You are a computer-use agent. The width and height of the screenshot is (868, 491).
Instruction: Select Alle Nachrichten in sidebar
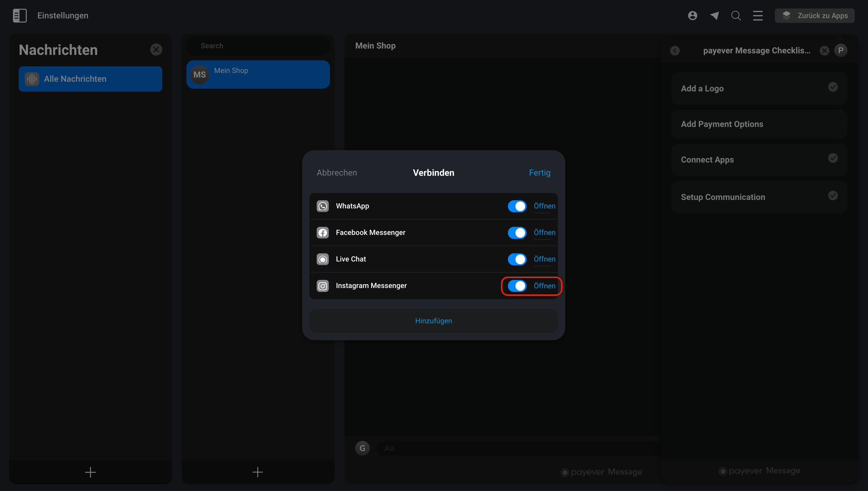tap(90, 79)
